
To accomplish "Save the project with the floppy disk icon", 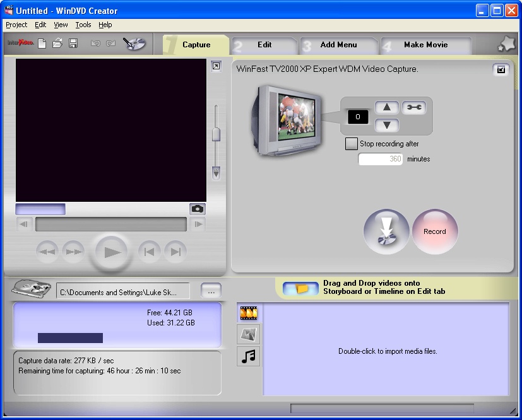I will click(x=73, y=44).
